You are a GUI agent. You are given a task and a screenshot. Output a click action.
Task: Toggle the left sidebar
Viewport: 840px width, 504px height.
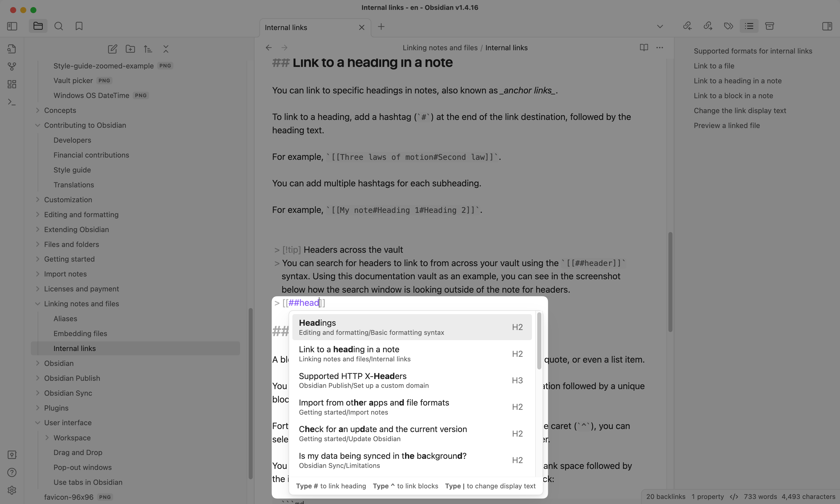(x=12, y=26)
